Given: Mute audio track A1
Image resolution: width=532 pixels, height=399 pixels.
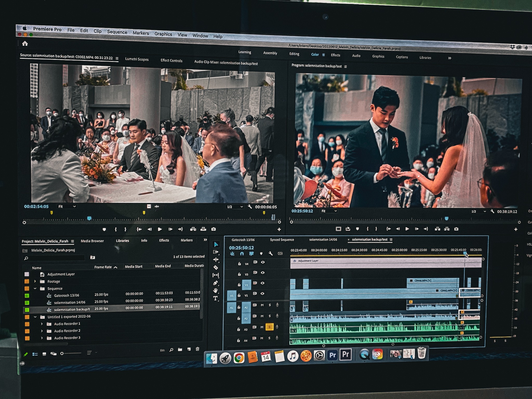Looking at the screenshot, I should [x=262, y=305].
